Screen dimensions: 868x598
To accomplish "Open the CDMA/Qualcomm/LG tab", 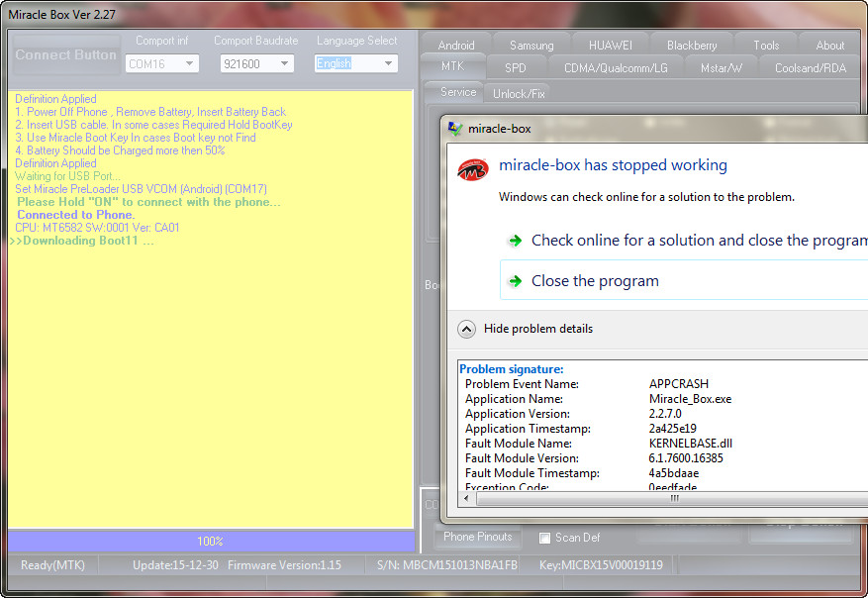I will [615, 67].
